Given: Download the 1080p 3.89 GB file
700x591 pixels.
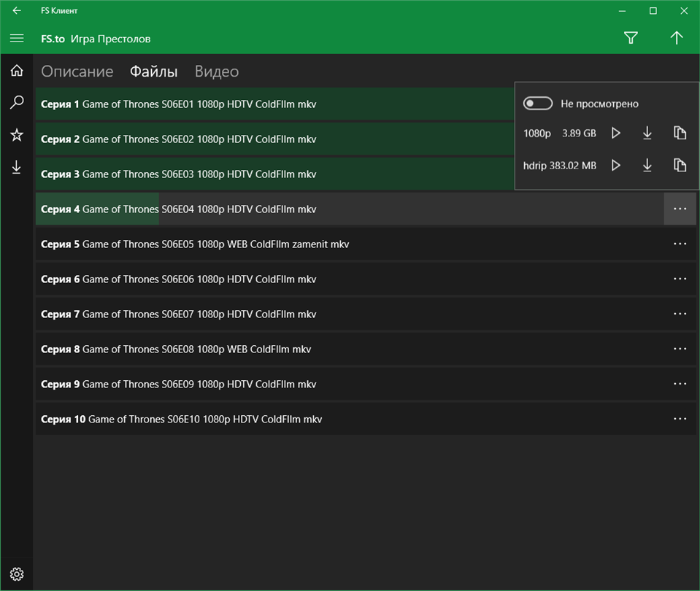Looking at the screenshot, I should point(647,133).
